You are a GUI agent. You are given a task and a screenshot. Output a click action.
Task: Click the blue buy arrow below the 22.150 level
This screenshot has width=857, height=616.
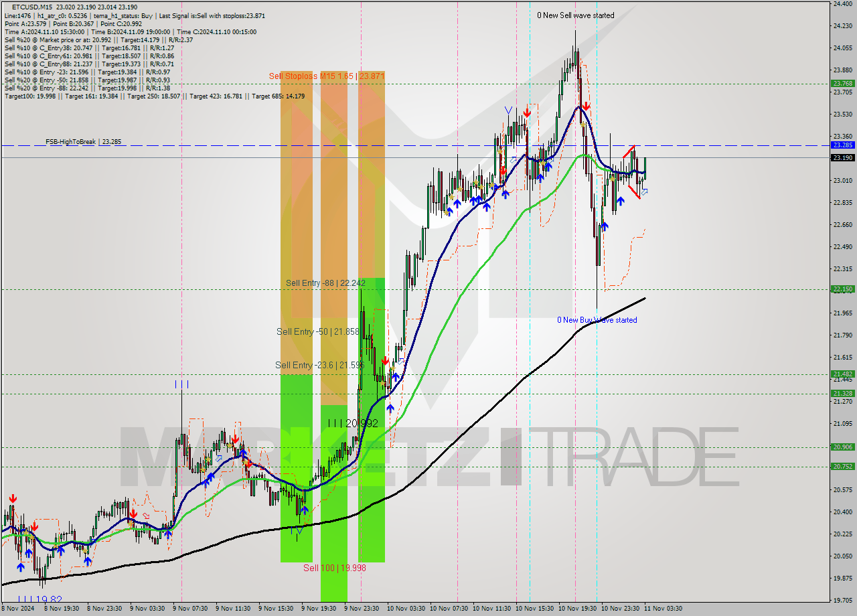point(605,226)
